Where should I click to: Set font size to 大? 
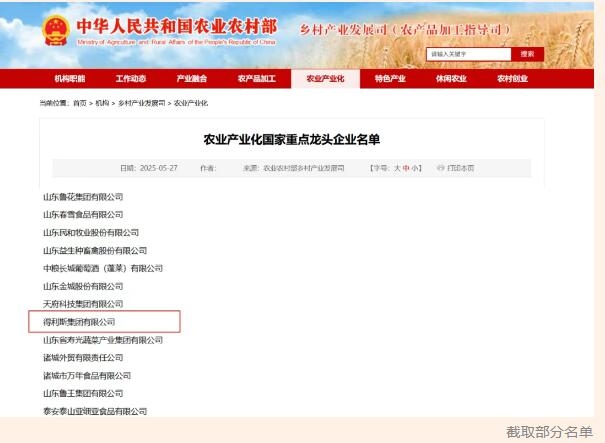click(x=397, y=168)
